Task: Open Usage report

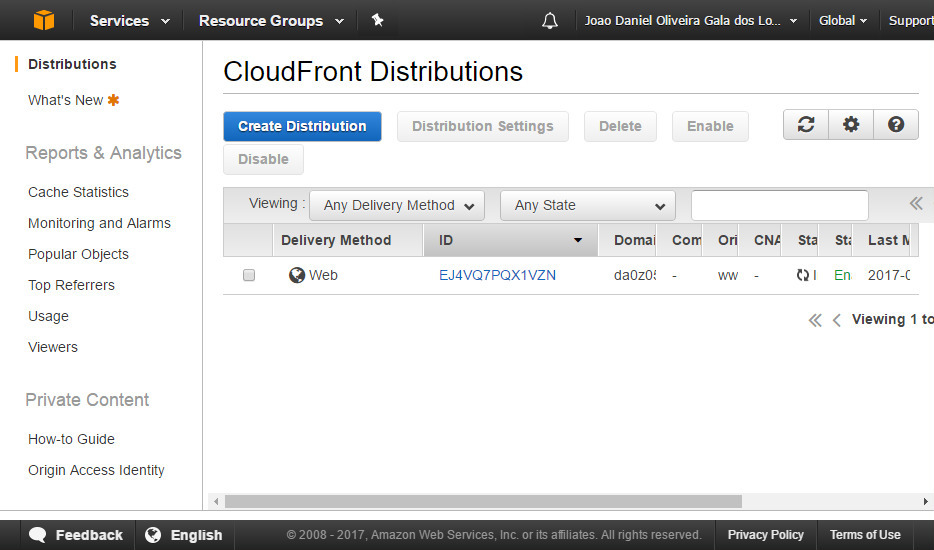Action: pyautogui.click(x=48, y=316)
